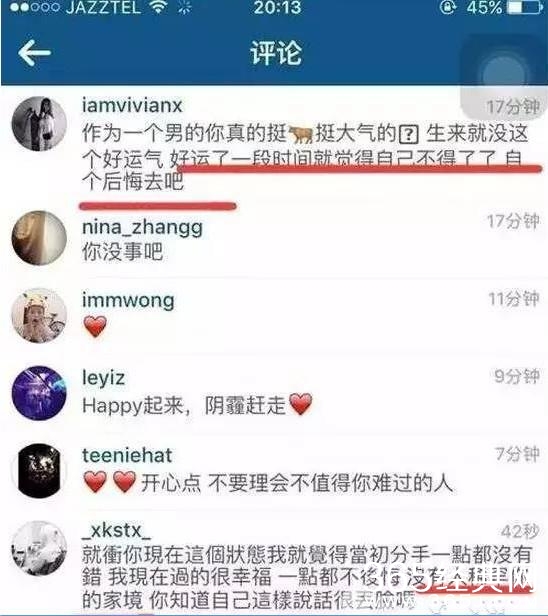The height and width of the screenshot is (616, 548).
Task: Tap the back arrow in header
Action: [35, 53]
